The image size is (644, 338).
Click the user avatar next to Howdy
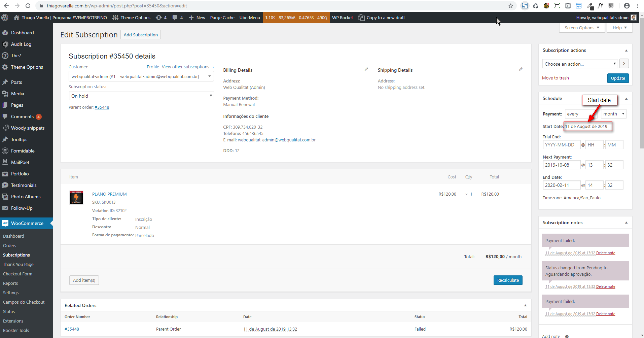(634, 18)
